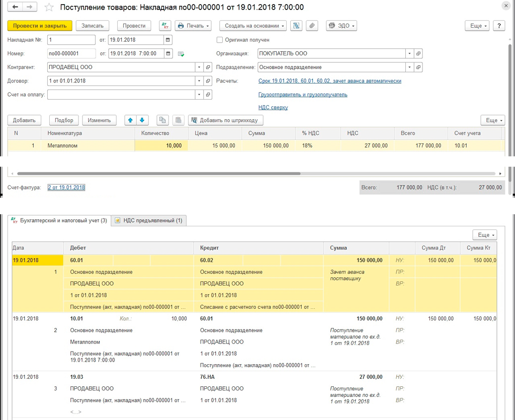The width and height of the screenshot is (515, 420).
Task: Click Номер field по00-000001
Action: point(71,53)
